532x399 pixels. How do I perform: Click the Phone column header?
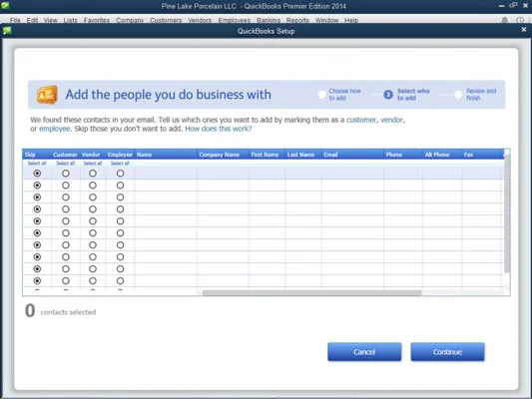click(x=403, y=155)
